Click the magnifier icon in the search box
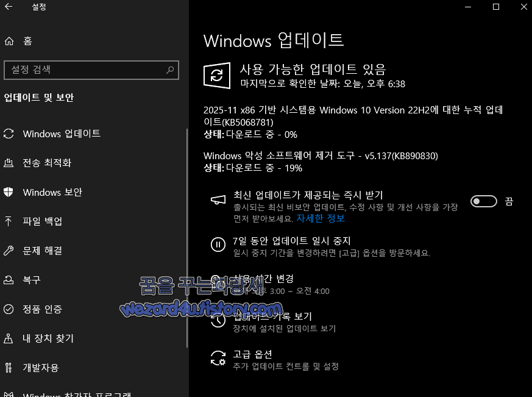 pos(170,70)
